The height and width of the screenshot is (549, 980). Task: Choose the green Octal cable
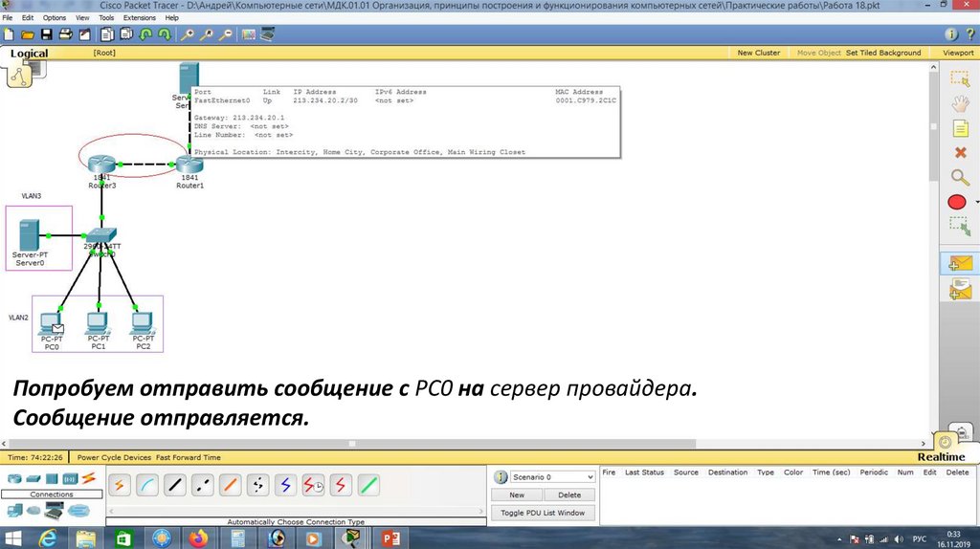[x=368, y=485]
